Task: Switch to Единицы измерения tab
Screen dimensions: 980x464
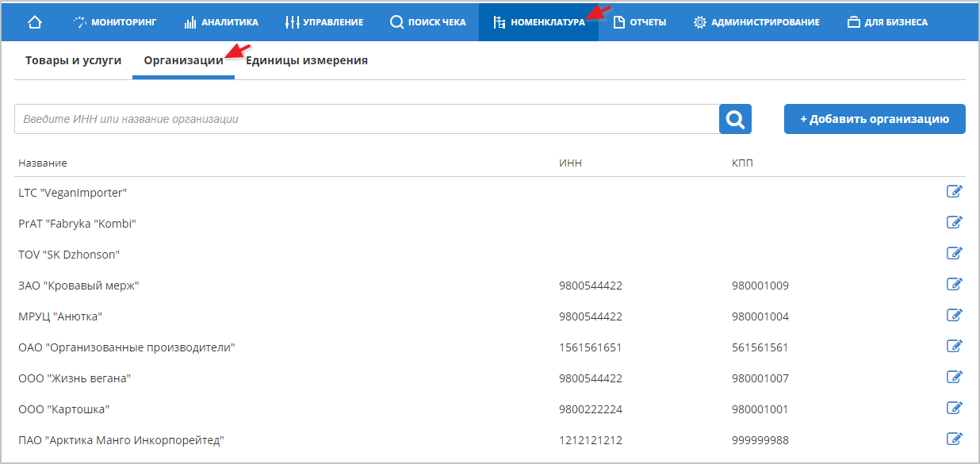Action: (x=306, y=60)
